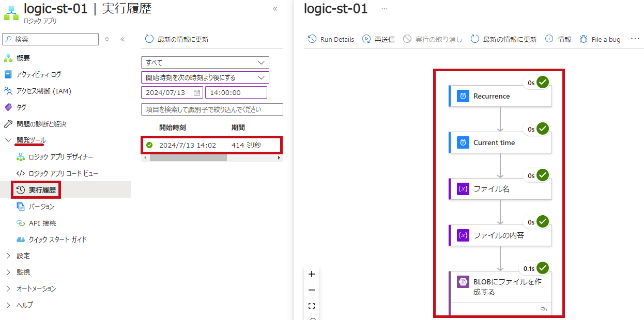This screenshot has height=320, width=644.
Task: Click 最新の情報に更新 above run list
Action: [177, 39]
